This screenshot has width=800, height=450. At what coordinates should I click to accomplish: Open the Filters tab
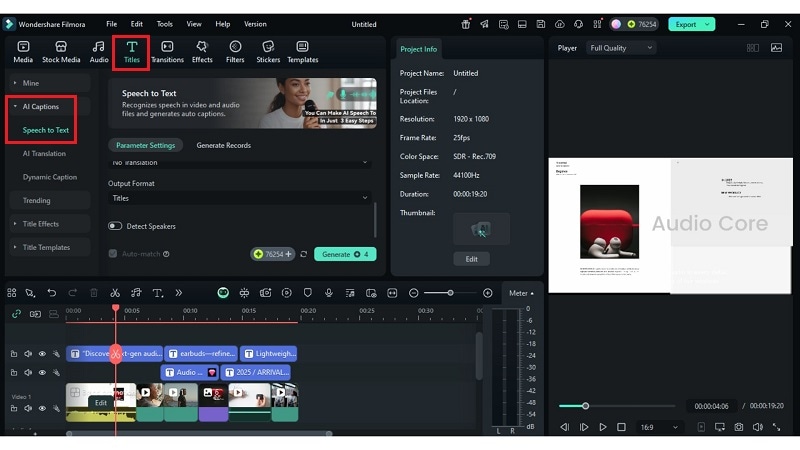235,52
